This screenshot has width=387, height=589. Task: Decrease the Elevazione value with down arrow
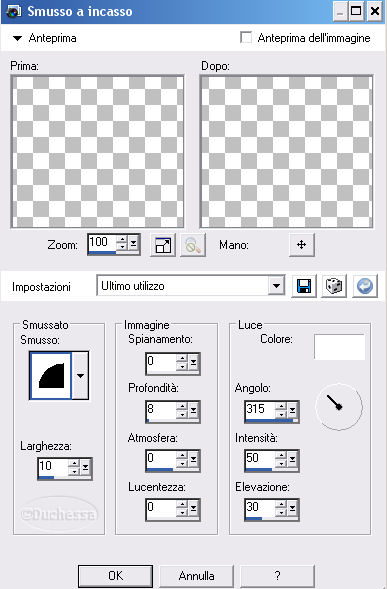(x=281, y=513)
